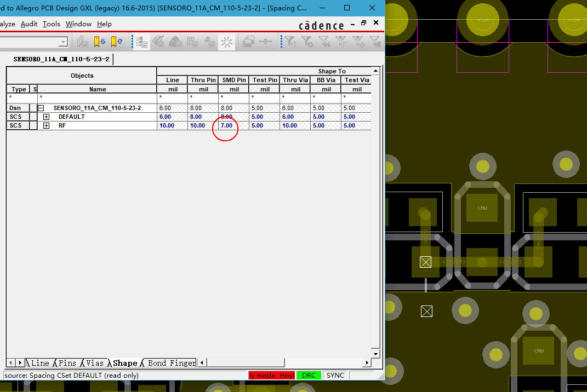Select the Shape worksheet tab
This screenshot has width=587, height=392.
click(x=125, y=363)
